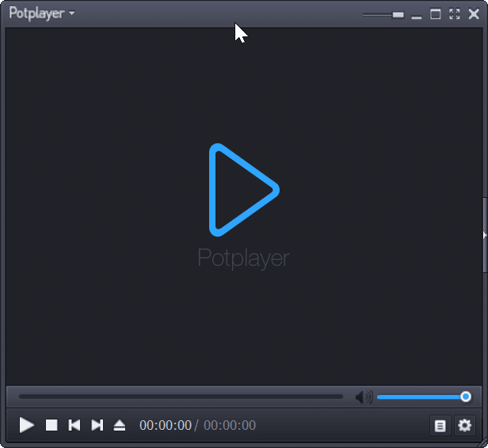Toggle fullscreen mode icon

455,14
